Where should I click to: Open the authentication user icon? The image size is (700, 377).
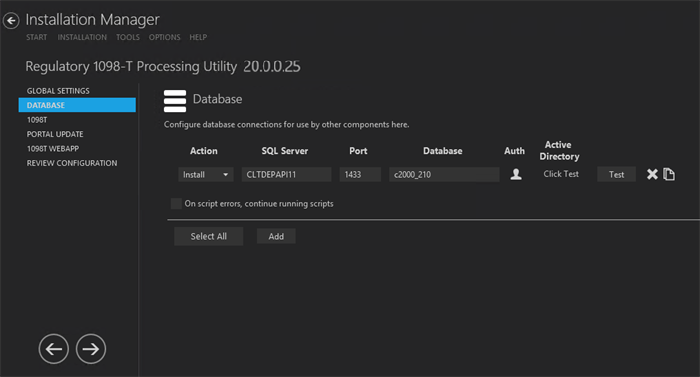[516, 174]
